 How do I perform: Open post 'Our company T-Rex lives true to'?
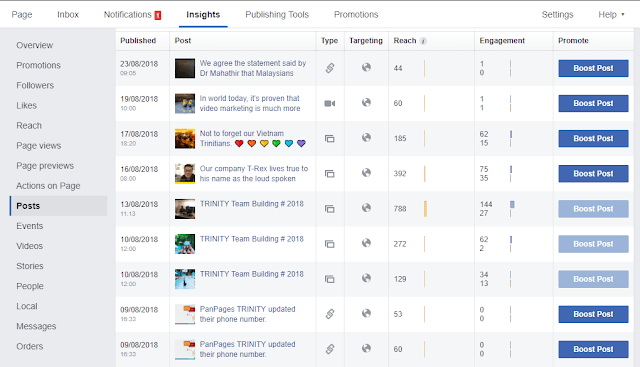tap(254, 173)
